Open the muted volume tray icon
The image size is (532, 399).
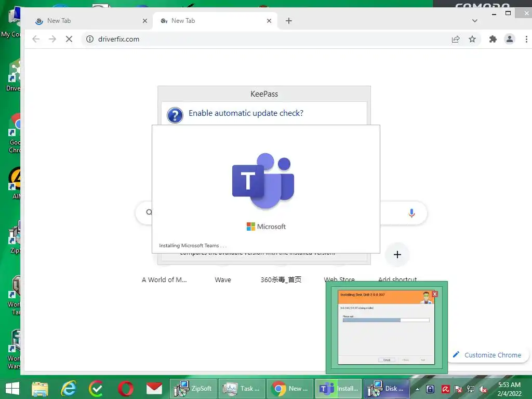[483, 389]
